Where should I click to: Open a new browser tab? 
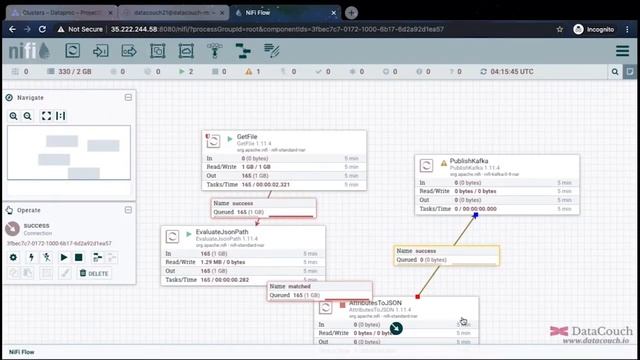point(351,13)
